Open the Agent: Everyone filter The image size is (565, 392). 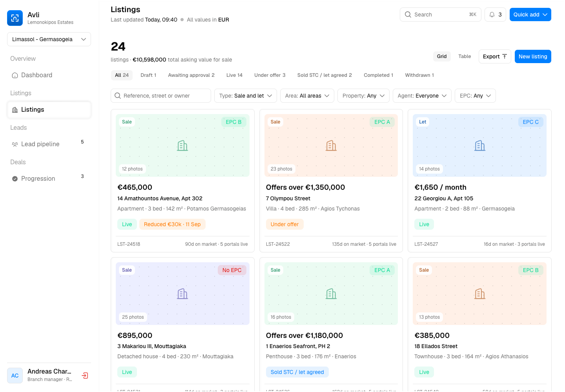coord(422,96)
